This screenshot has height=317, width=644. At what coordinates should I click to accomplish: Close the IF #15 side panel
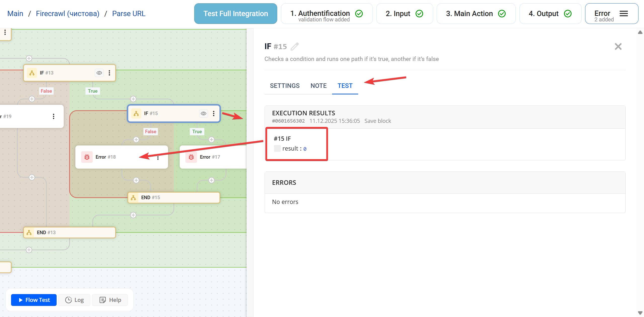618,47
